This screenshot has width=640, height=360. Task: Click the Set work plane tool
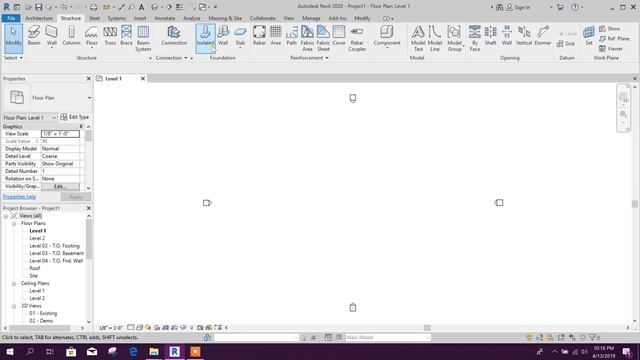(589, 36)
